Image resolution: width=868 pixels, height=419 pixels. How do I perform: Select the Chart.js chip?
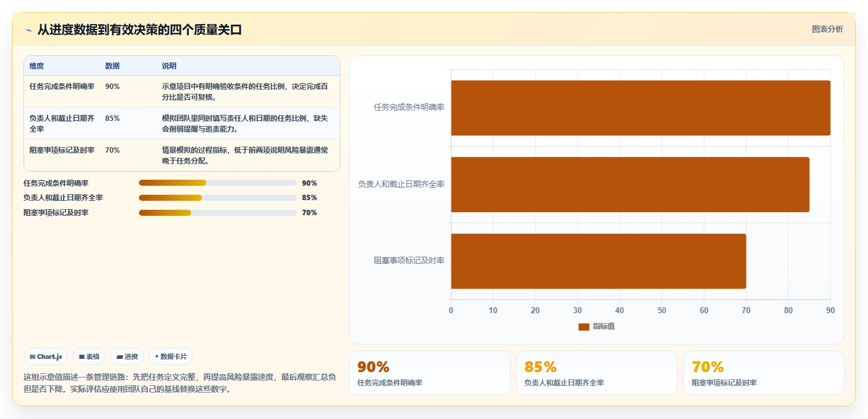46,356
